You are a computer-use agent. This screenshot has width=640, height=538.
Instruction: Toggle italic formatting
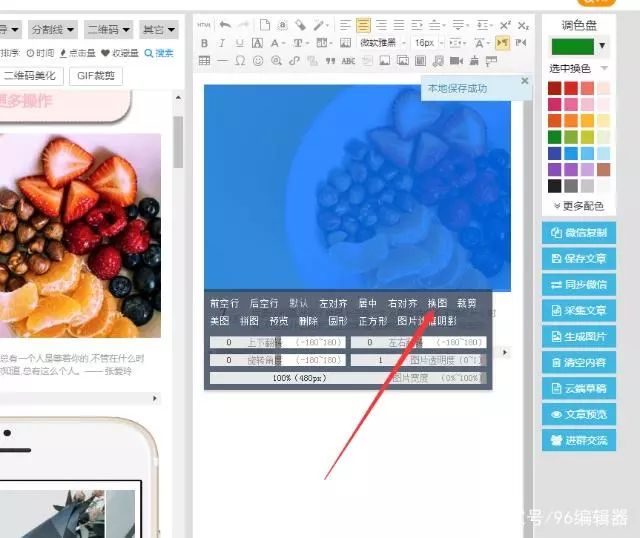point(222,43)
